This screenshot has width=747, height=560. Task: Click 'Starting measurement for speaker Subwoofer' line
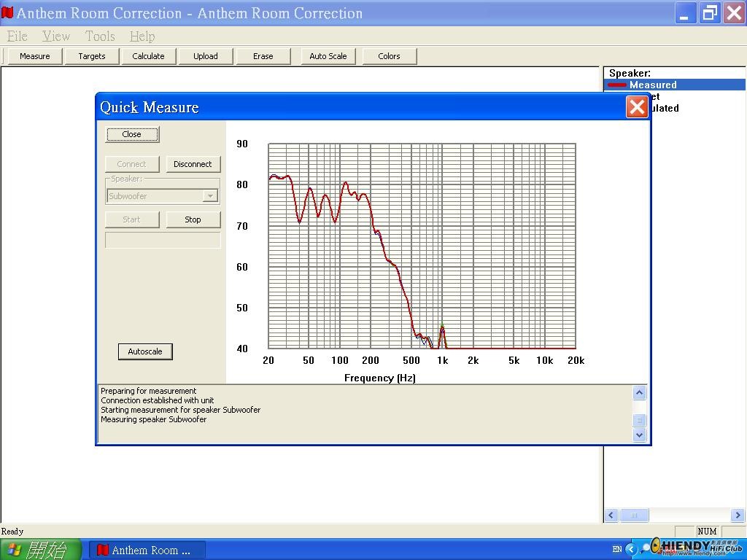[181, 410]
